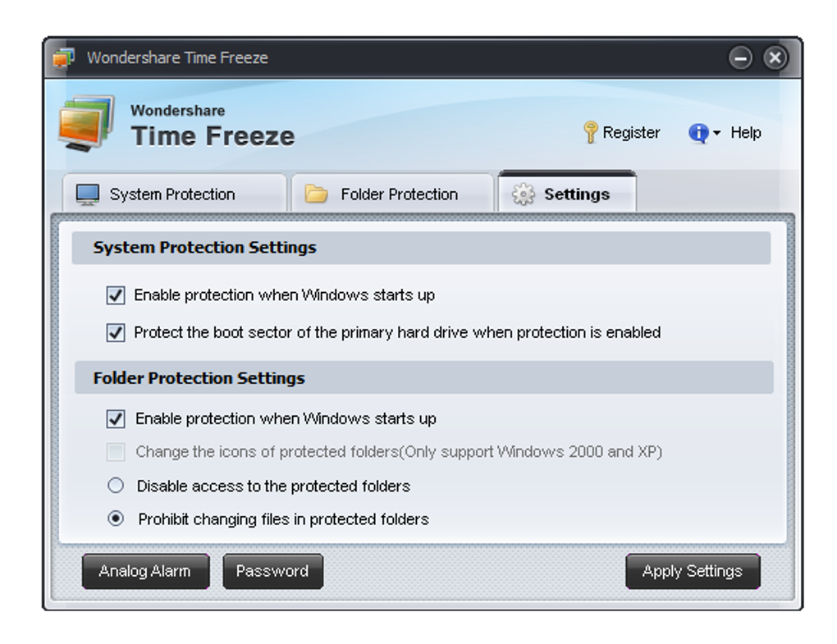Click the golden key Register icon

(x=590, y=133)
